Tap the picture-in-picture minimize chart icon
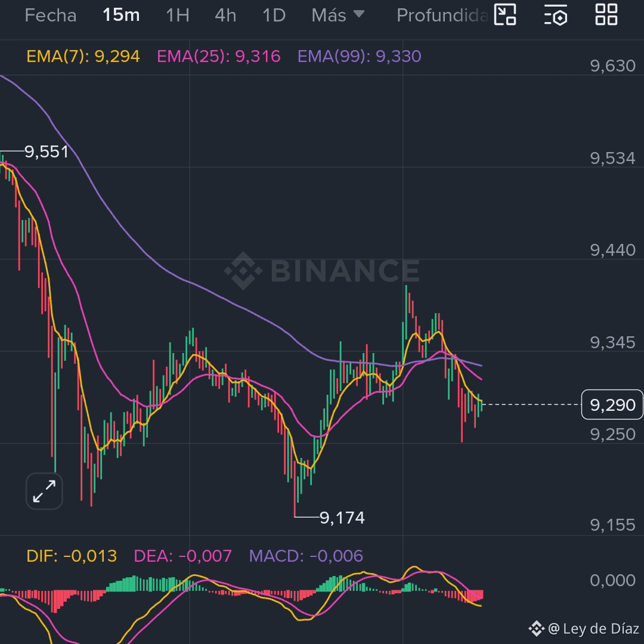The height and width of the screenshot is (644, 644). tap(505, 15)
